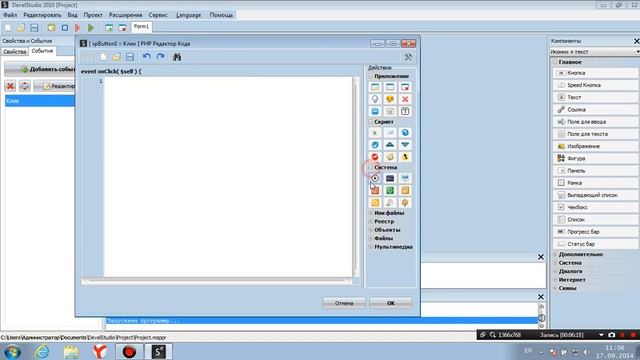This screenshot has width=640, height=360.
Task: Select the Form1 tab
Action: tap(142, 27)
